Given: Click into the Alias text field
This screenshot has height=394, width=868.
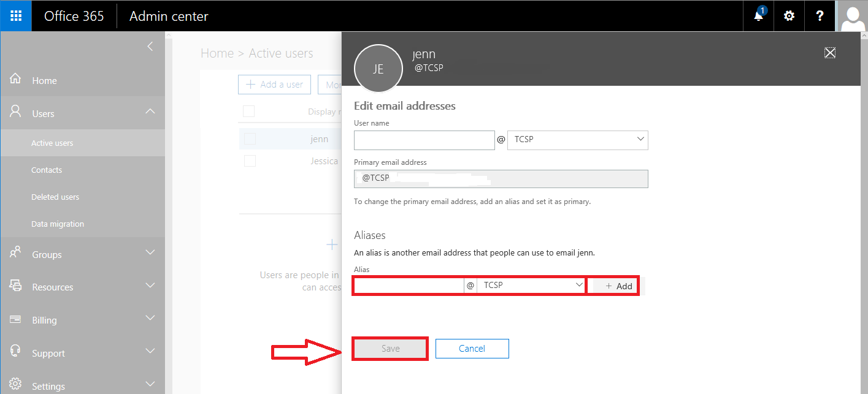Looking at the screenshot, I should tap(409, 286).
